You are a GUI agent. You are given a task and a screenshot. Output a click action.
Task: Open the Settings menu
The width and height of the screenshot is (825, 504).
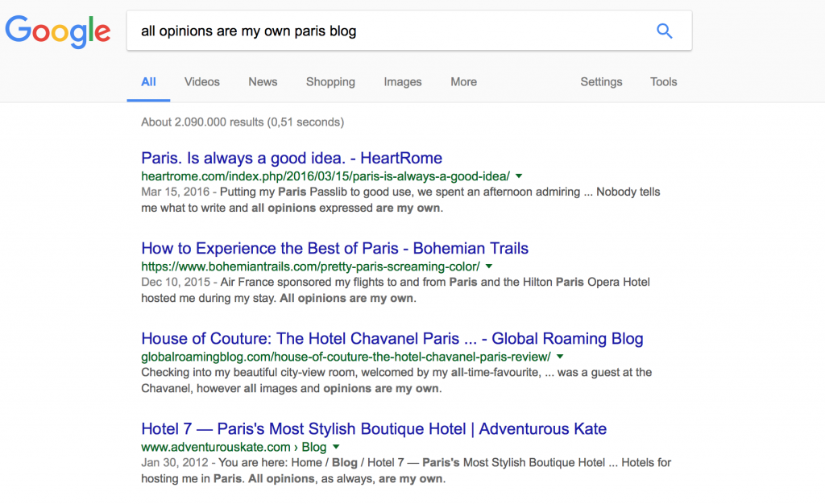click(x=601, y=82)
